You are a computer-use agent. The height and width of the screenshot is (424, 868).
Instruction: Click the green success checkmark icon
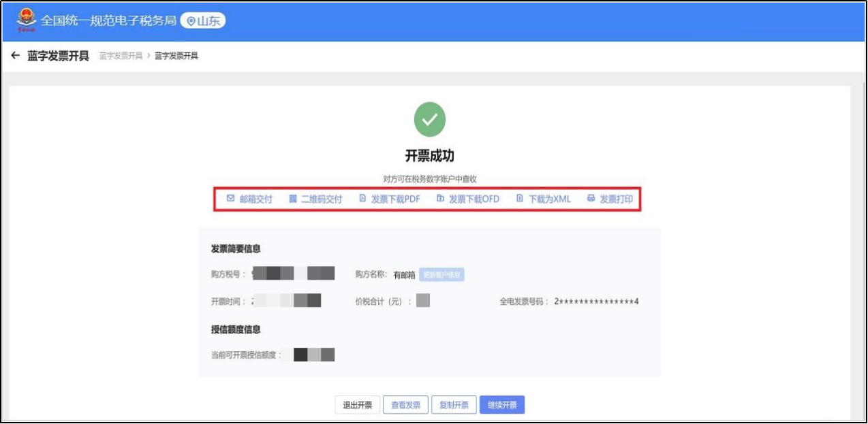(x=430, y=120)
